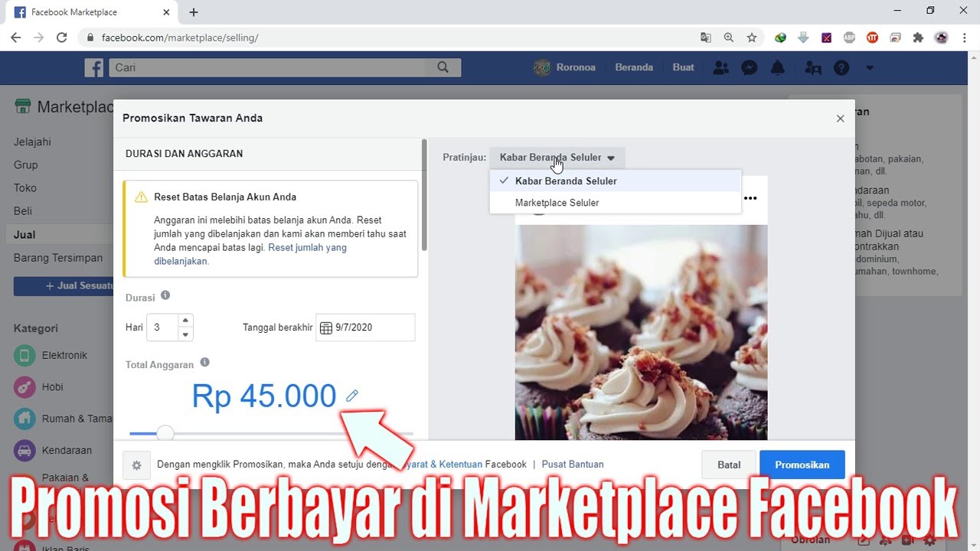980x551 pixels.
Task: Click the Rumah & Taman category icon
Action: (x=25, y=419)
